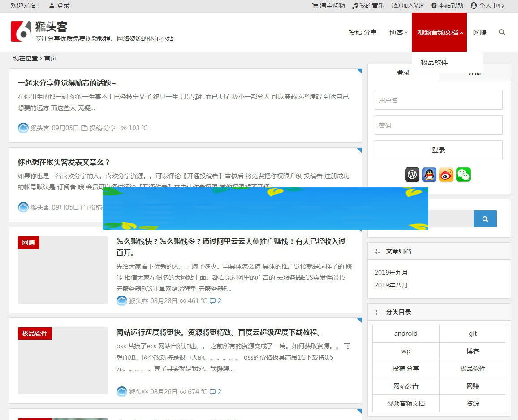Open the navbar search icon

coord(501,32)
